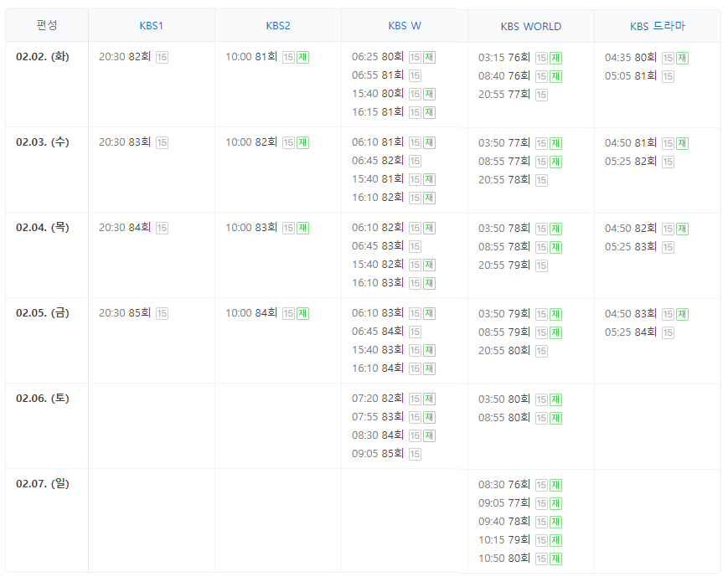Click the 15 age-rating icon beside 20:30 83회
The image size is (728, 582).
pyautogui.click(x=162, y=142)
